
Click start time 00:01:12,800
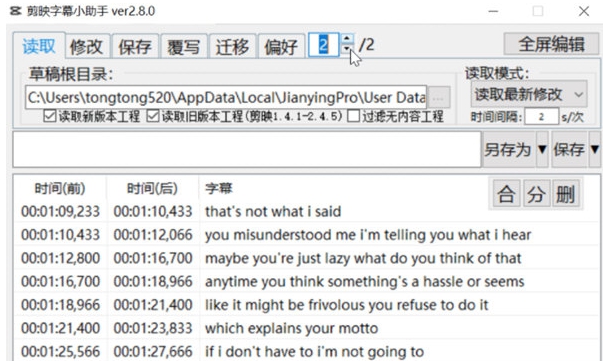[x=60, y=258]
